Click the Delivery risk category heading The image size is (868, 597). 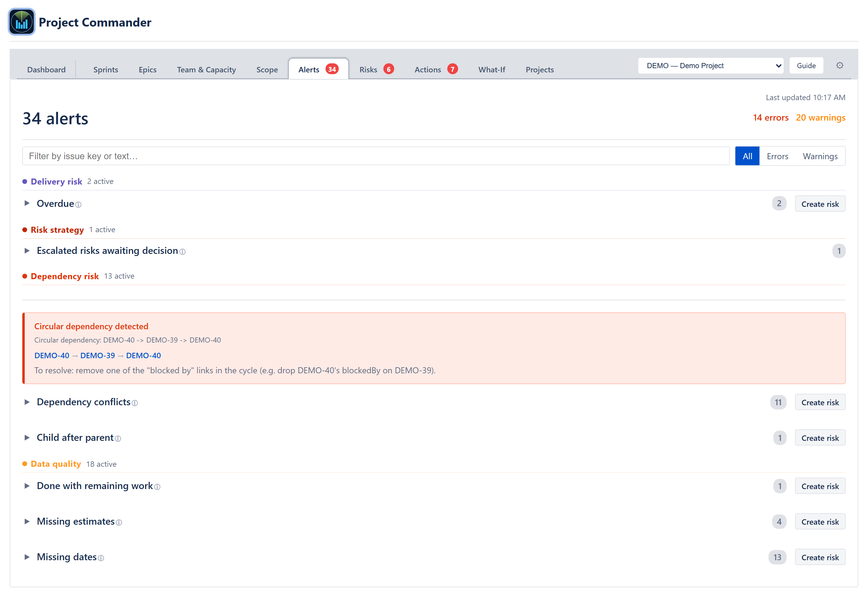click(x=56, y=182)
